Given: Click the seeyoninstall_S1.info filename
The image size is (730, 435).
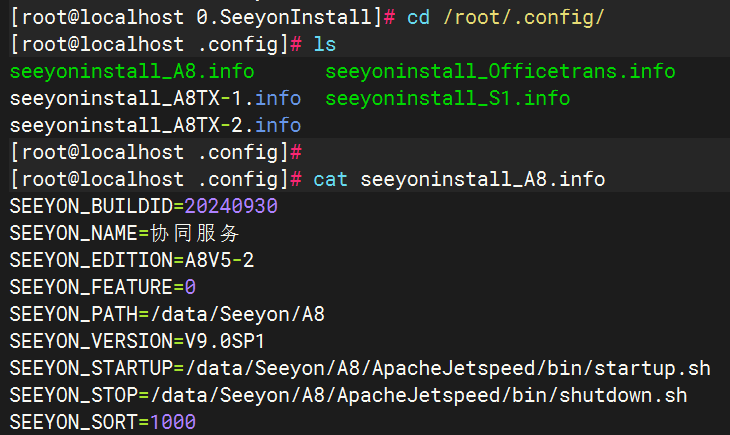Looking at the screenshot, I should click(x=447, y=99).
